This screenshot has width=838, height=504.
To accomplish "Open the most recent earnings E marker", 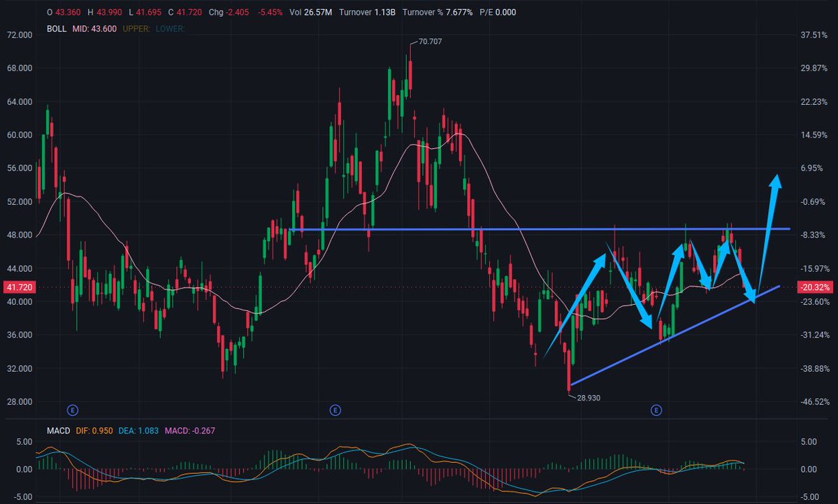I will click(656, 410).
